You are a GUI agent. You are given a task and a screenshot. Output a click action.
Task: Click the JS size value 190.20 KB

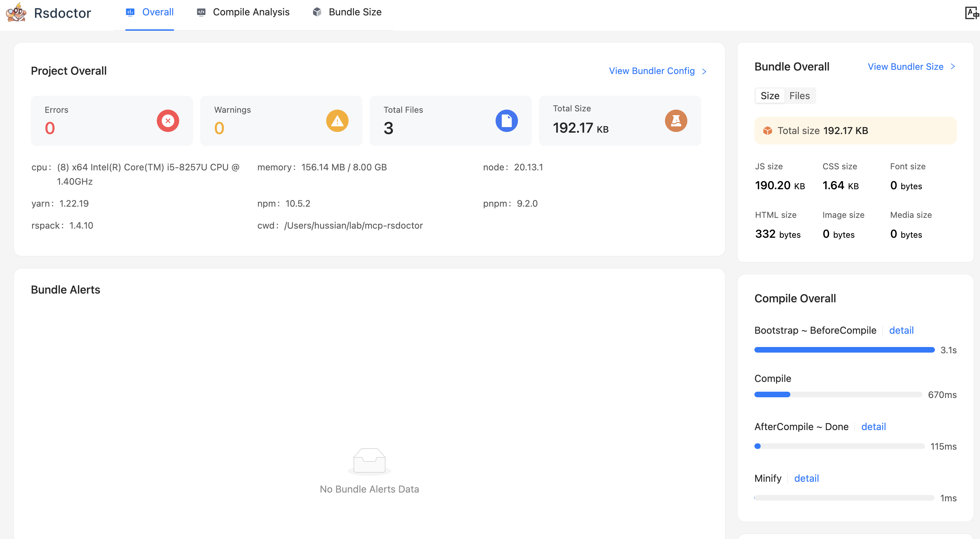(780, 185)
